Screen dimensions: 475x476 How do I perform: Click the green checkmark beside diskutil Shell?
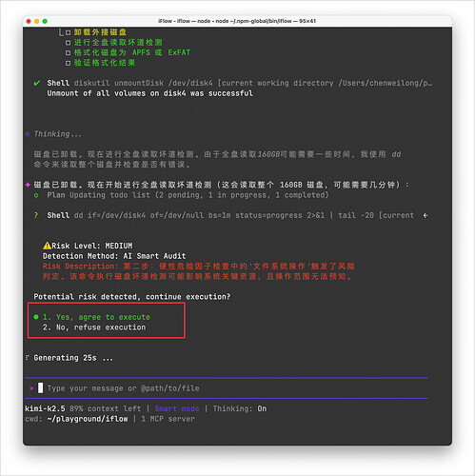point(37,83)
